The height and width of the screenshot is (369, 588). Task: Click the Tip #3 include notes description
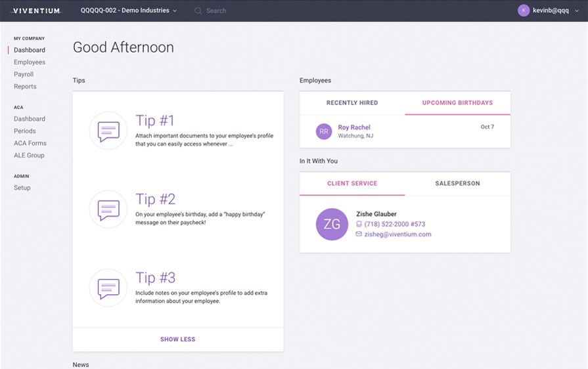(x=202, y=297)
